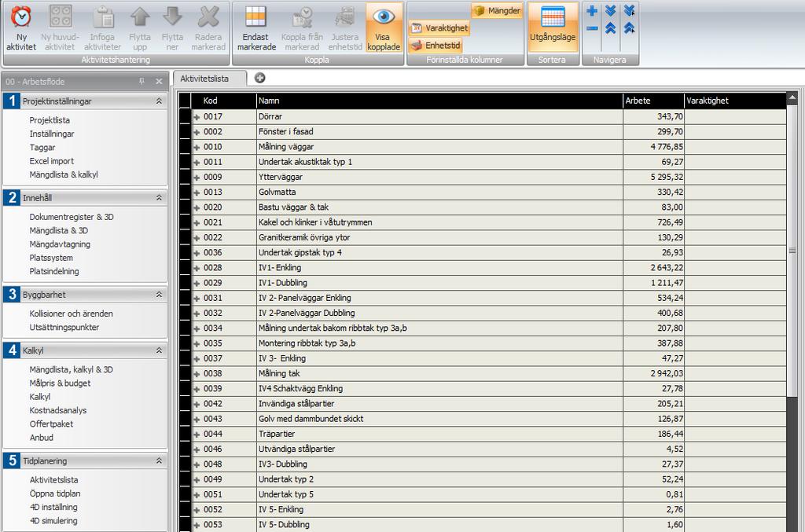Create a new activity with Ny aktivitet
The width and height of the screenshot is (805, 532).
[x=21, y=28]
